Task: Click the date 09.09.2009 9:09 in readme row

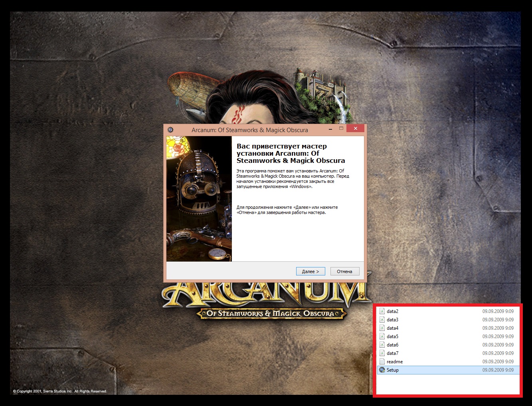Action: point(498,362)
